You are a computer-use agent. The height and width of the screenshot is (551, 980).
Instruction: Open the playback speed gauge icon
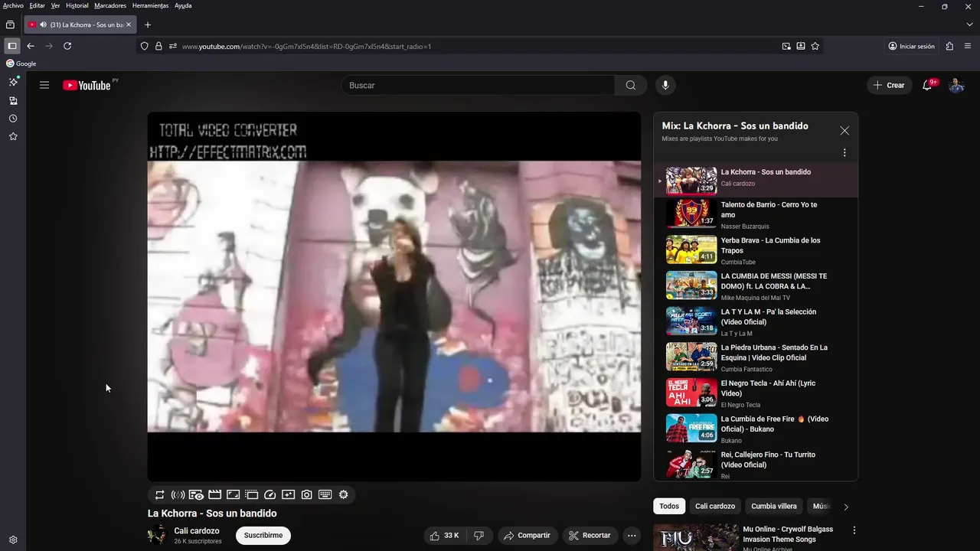(x=269, y=494)
